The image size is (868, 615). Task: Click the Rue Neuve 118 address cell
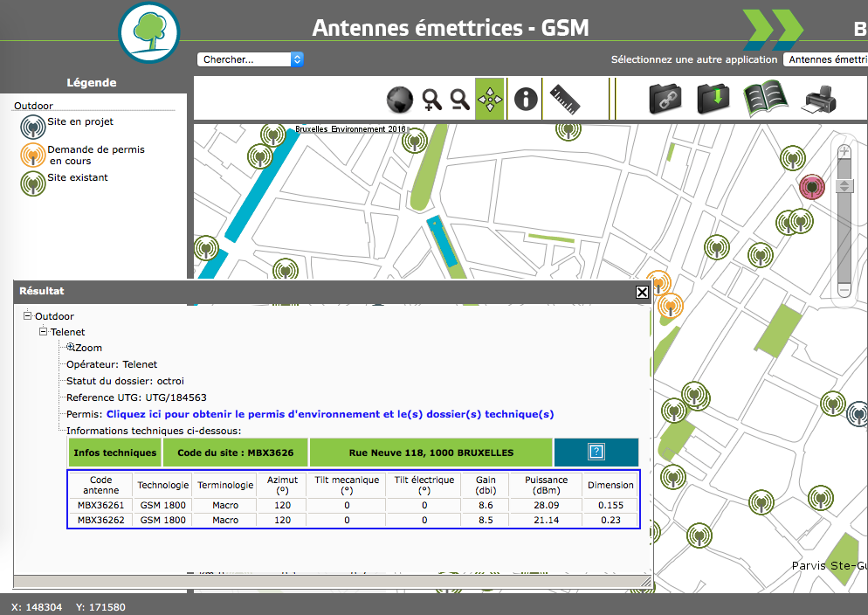point(431,453)
